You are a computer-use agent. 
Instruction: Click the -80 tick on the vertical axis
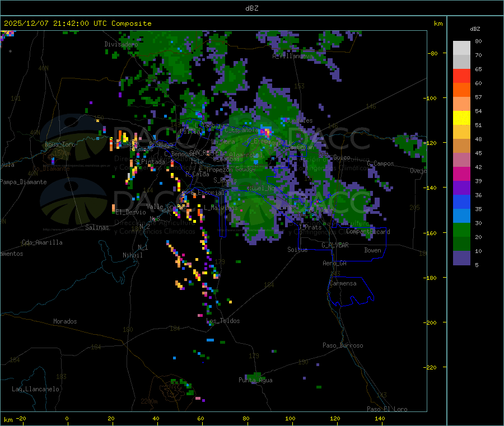(x=433, y=54)
